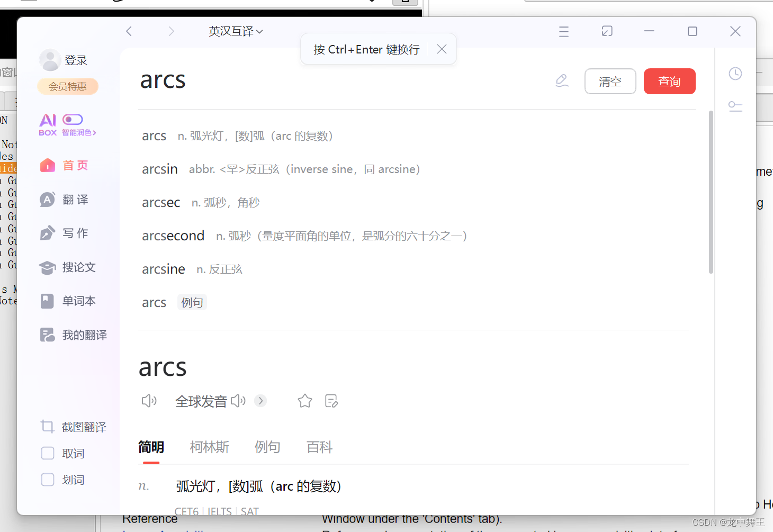The height and width of the screenshot is (532, 773).
Task: Switch to the 百科 tab
Action: 319,447
